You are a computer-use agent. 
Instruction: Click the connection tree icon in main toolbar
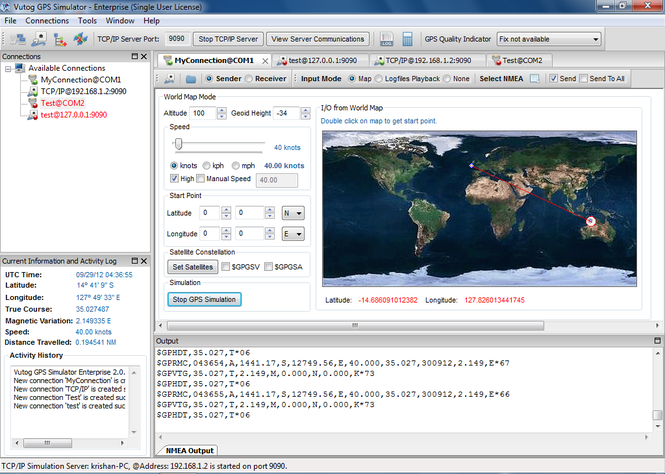click(x=60, y=39)
